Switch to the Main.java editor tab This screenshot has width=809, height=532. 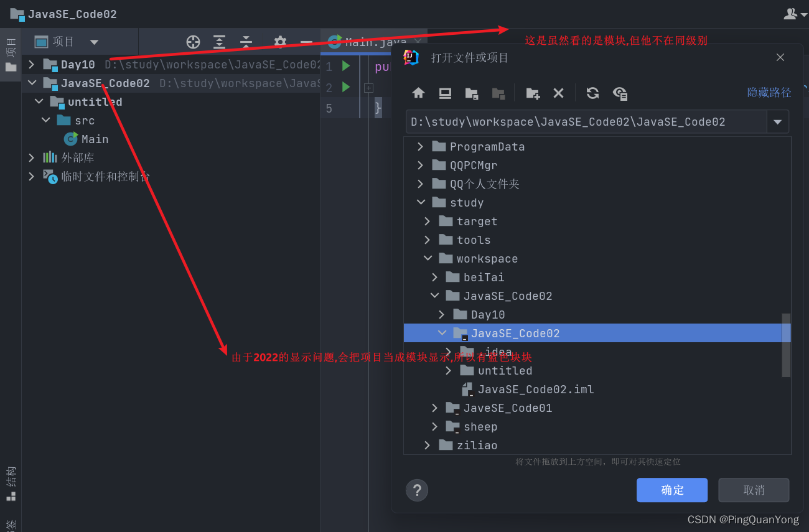click(x=375, y=42)
